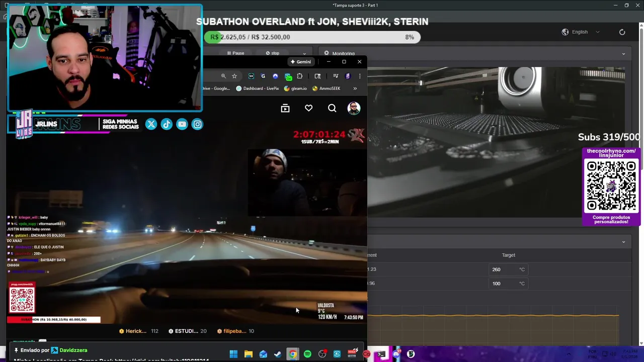This screenshot has height=362, width=644.
Task: Collapse the Monitoring panel chevron
Action: pyautogui.click(x=623, y=54)
